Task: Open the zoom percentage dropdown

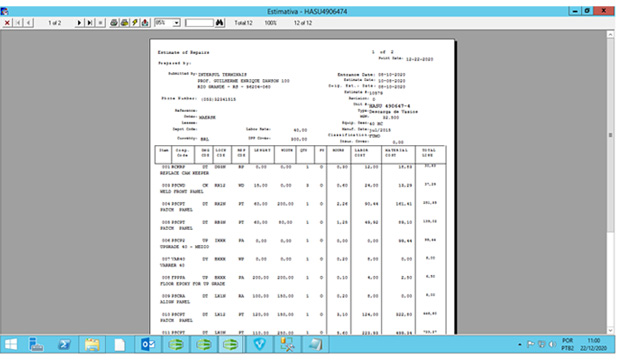Action: coord(177,23)
